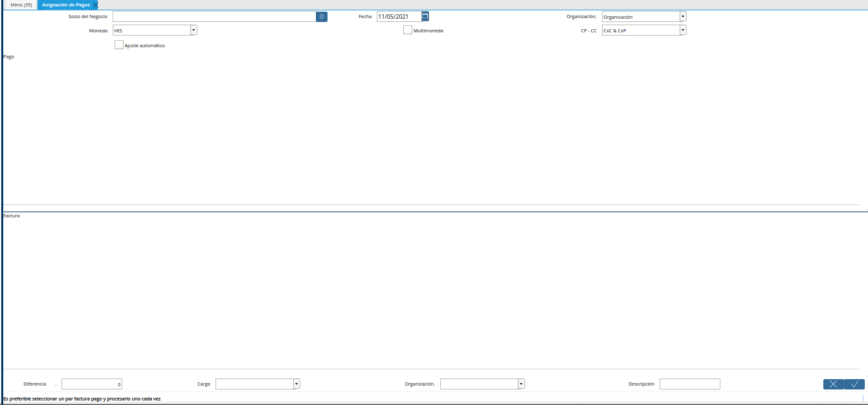Click the top Organización combo box field
The image size is (868, 405).
[641, 17]
